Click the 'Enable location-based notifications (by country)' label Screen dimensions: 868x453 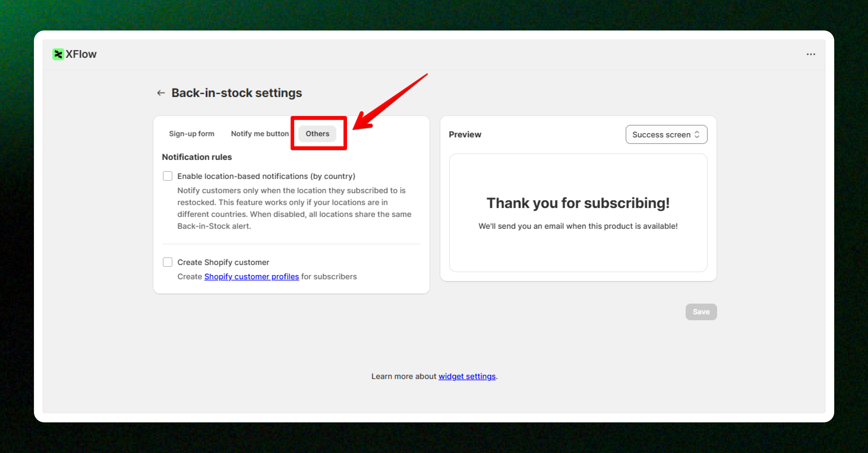pyautogui.click(x=266, y=176)
